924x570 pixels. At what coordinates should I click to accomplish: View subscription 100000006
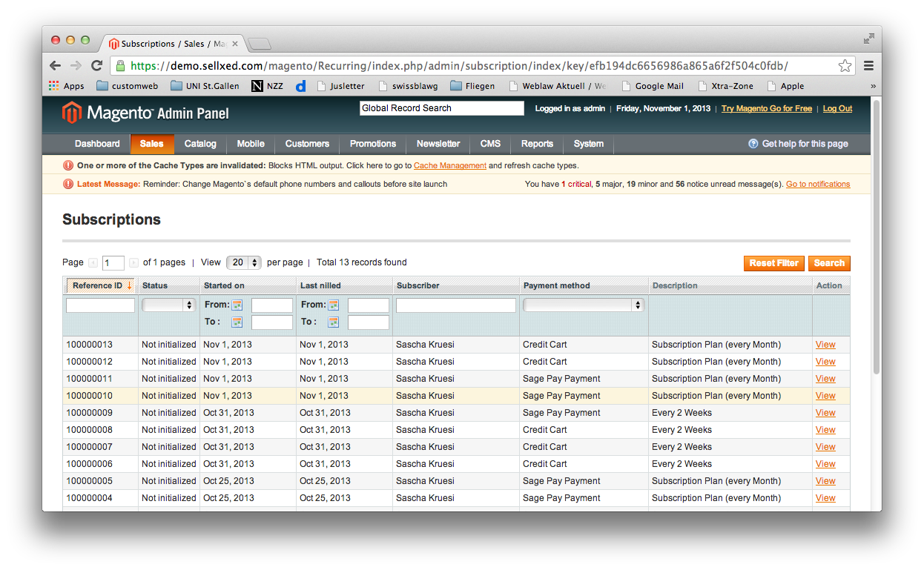tap(825, 464)
